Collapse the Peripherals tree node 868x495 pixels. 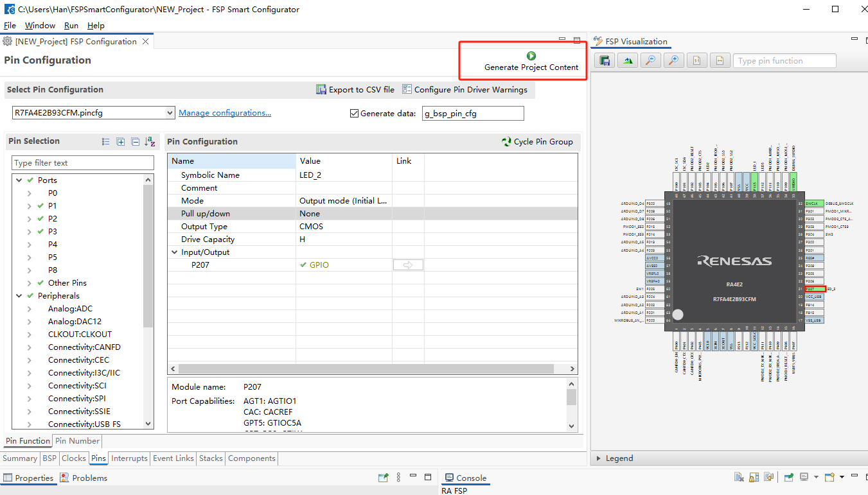click(19, 296)
